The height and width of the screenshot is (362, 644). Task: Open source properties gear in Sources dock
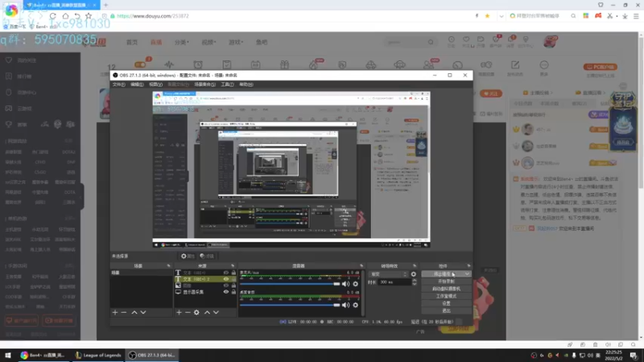point(196,312)
